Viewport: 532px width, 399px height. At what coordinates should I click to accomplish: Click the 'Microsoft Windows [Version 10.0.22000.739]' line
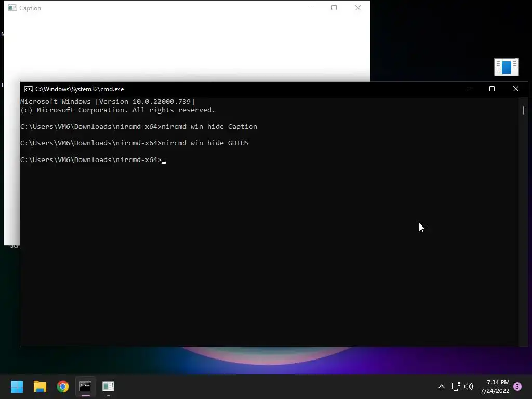pos(108,101)
